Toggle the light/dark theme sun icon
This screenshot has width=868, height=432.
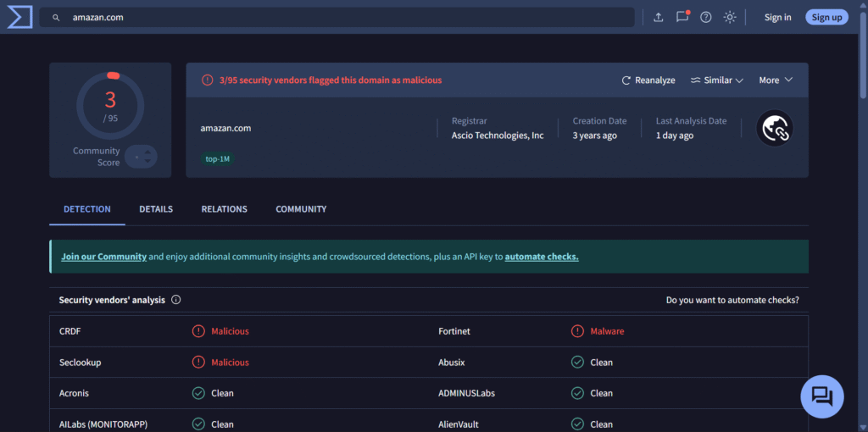(x=730, y=17)
